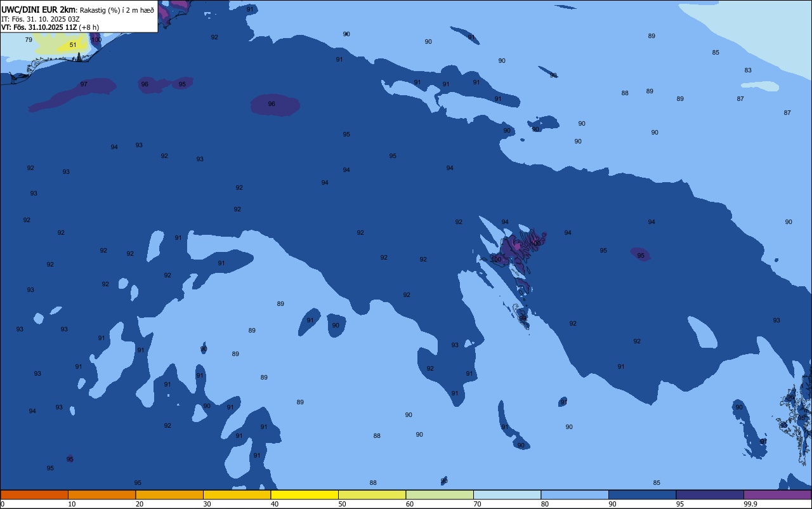
Task: Click the pale blue 70–80 legend swatch
Action: point(507,494)
